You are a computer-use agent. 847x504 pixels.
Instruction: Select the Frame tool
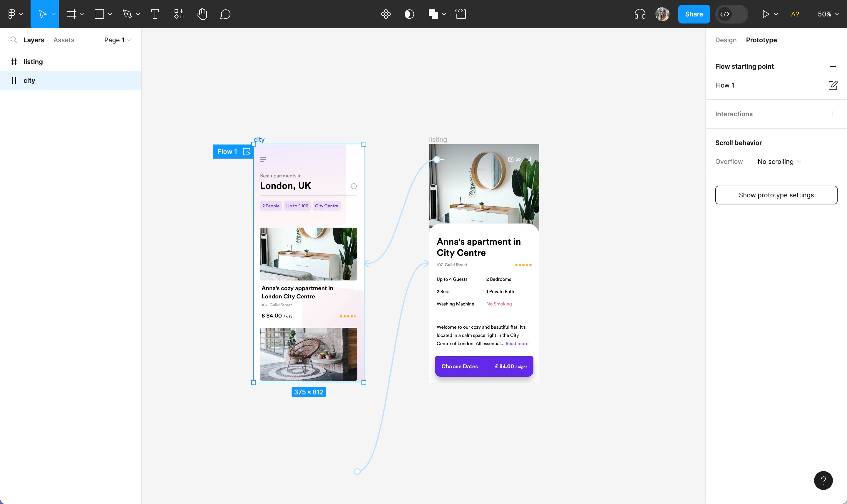pyautogui.click(x=72, y=14)
